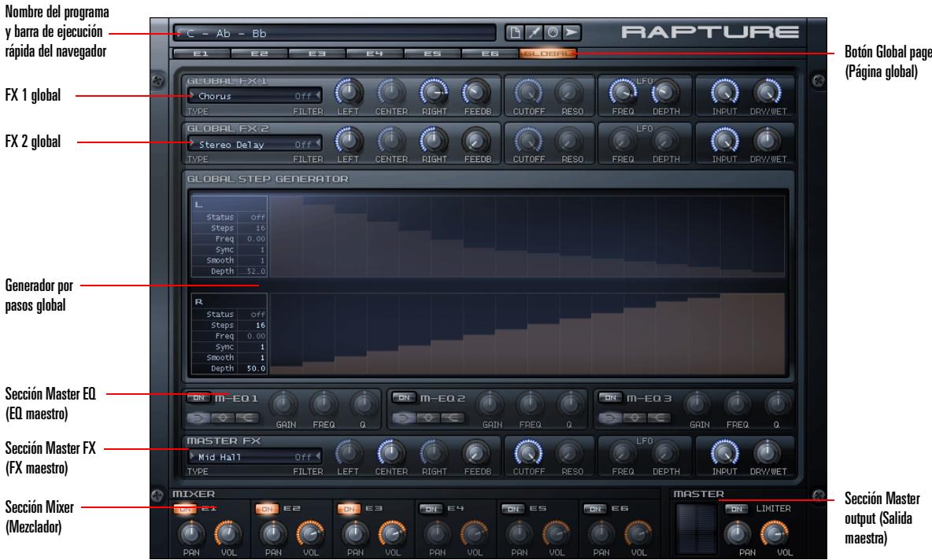This screenshot has height=560, width=932.
Task: Switch to the E6 element tab
Action: click(490, 54)
